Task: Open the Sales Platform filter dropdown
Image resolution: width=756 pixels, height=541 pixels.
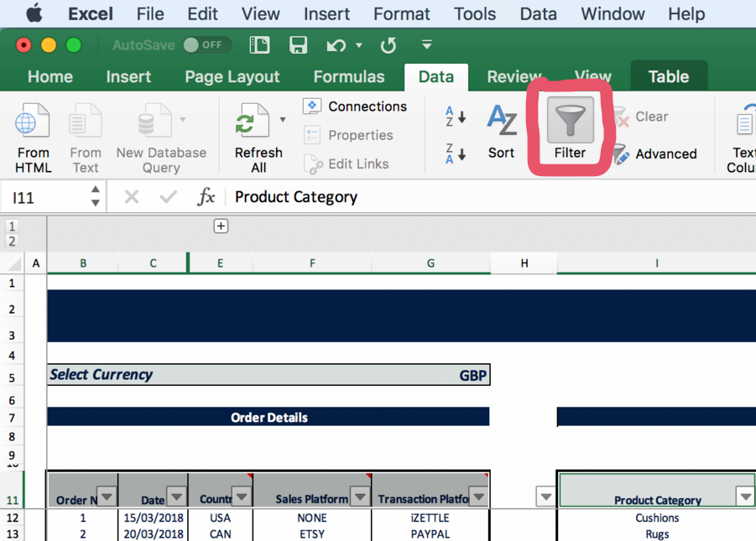Action: coord(360,497)
